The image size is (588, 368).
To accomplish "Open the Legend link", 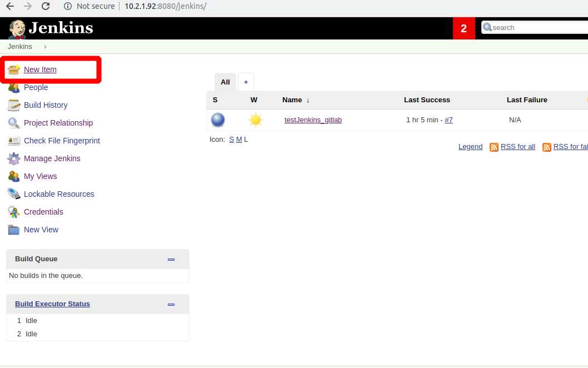I will pos(470,147).
